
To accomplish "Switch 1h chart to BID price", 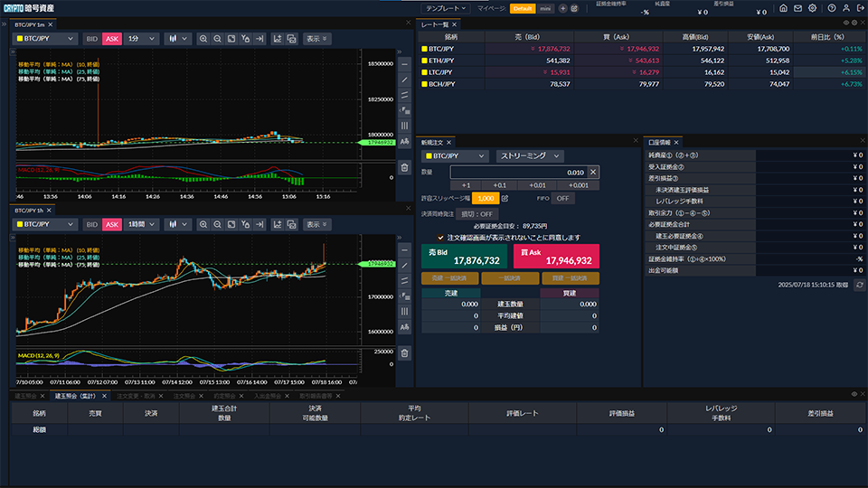I will [x=92, y=224].
